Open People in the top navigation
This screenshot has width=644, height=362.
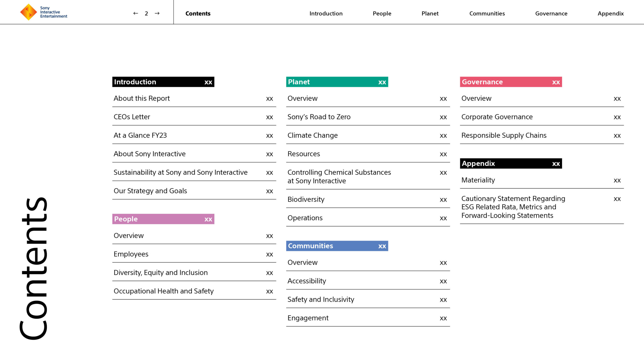[x=382, y=14]
